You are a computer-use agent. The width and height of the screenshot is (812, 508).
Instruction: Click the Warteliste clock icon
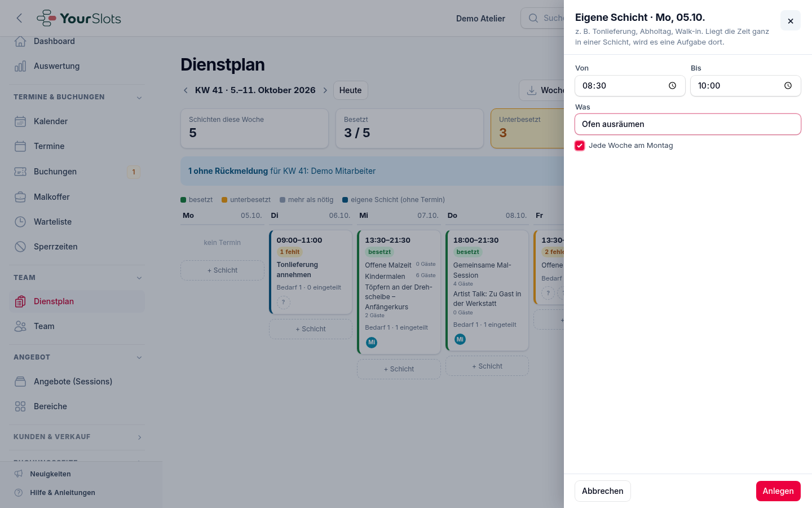(x=20, y=222)
